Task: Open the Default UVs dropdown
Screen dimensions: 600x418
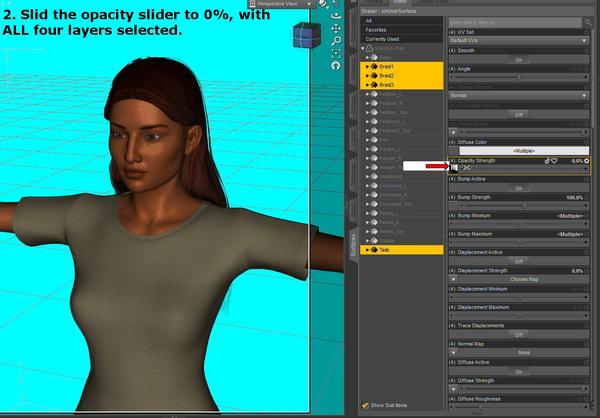Action: click(519, 41)
